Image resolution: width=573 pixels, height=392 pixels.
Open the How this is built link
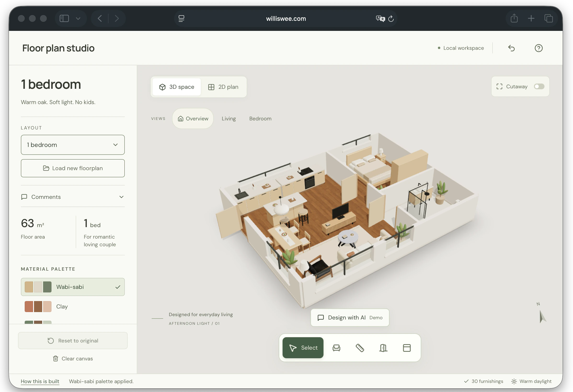[40, 381]
